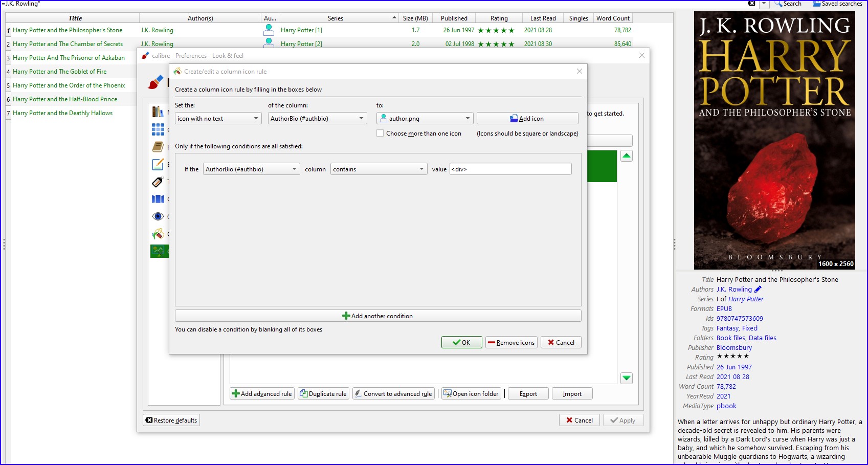This screenshot has height=465, width=868.
Task: Open condition column AuthorBio dropdown
Action: click(x=252, y=169)
